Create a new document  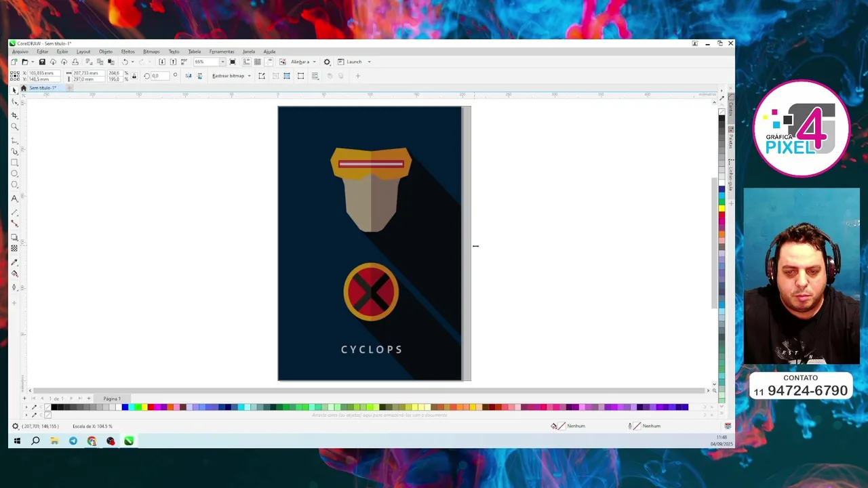(14, 62)
